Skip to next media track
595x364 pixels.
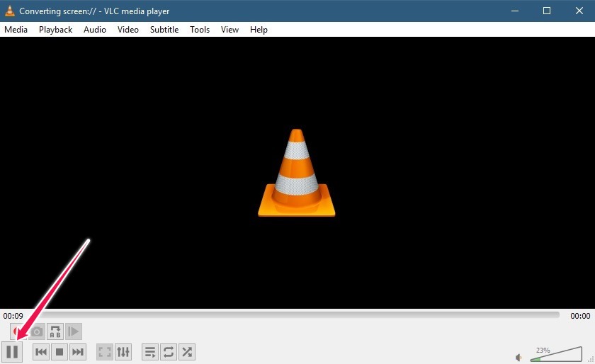[x=78, y=352]
